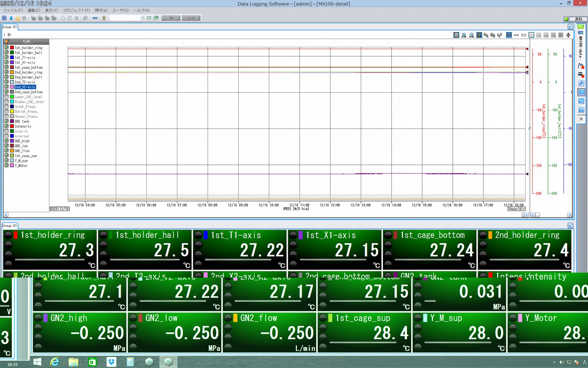This screenshot has width=588, height=368.
Task: Enable the cryo-in trace checkbox
Action: coord(6,131)
